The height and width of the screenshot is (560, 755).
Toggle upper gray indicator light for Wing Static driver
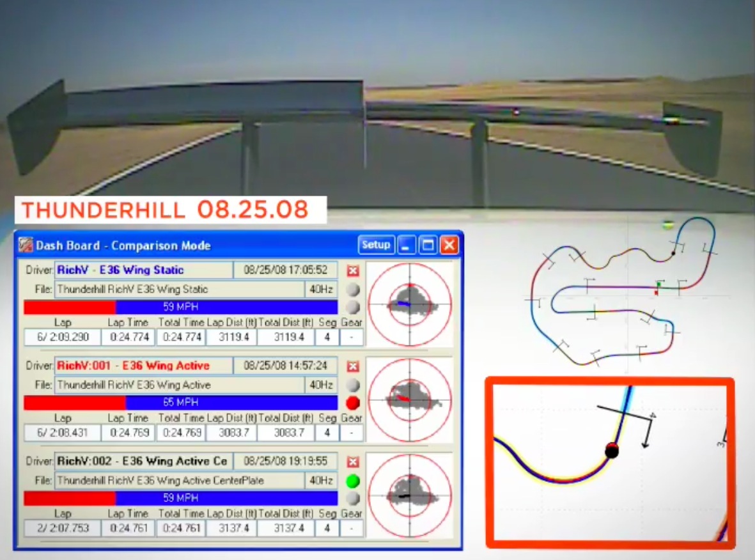(x=352, y=290)
